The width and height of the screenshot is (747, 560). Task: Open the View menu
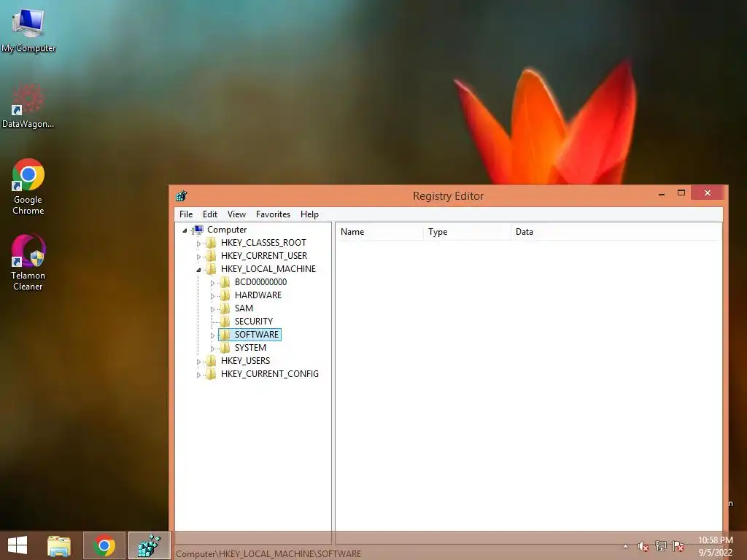coord(236,214)
